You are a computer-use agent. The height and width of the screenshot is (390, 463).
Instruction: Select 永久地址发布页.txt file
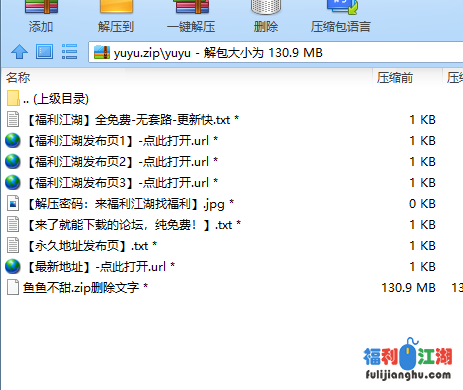tap(82, 246)
